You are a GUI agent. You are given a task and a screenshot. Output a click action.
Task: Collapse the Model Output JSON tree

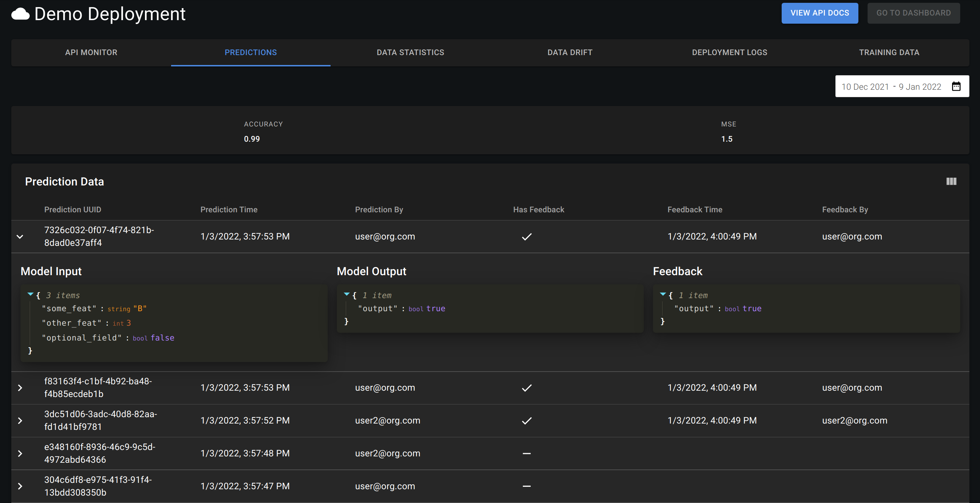[346, 294]
